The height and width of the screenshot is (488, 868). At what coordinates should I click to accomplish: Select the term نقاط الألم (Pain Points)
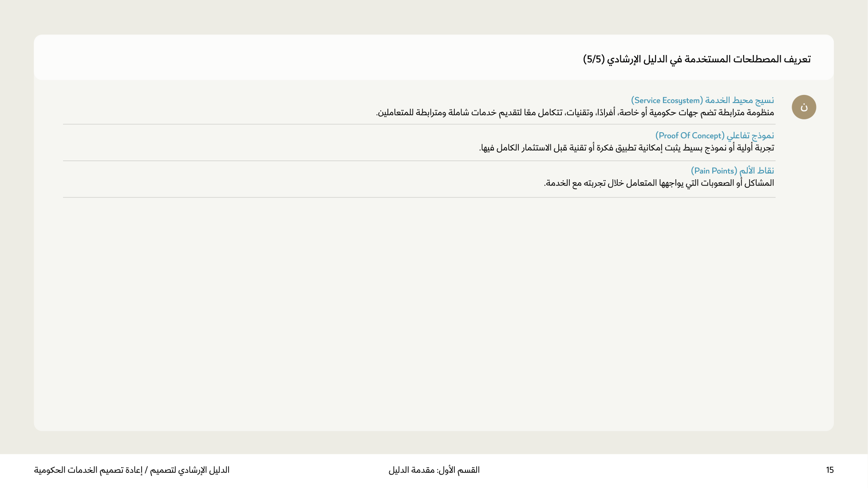(x=732, y=171)
